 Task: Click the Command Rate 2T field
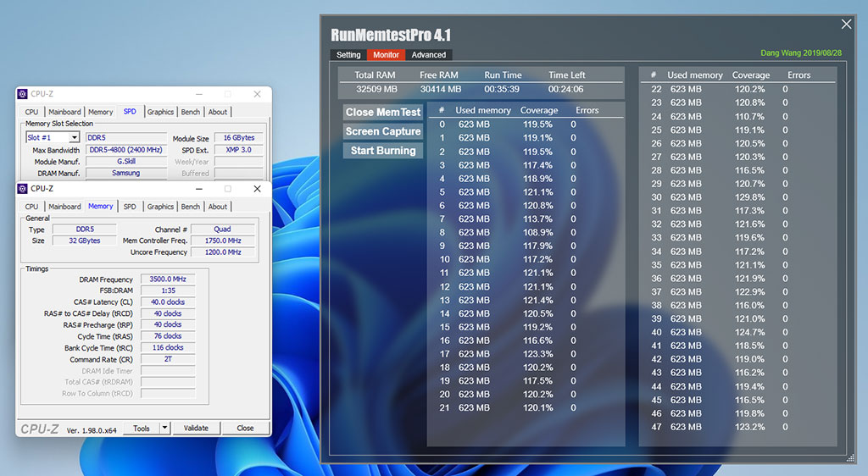click(168, 359)
